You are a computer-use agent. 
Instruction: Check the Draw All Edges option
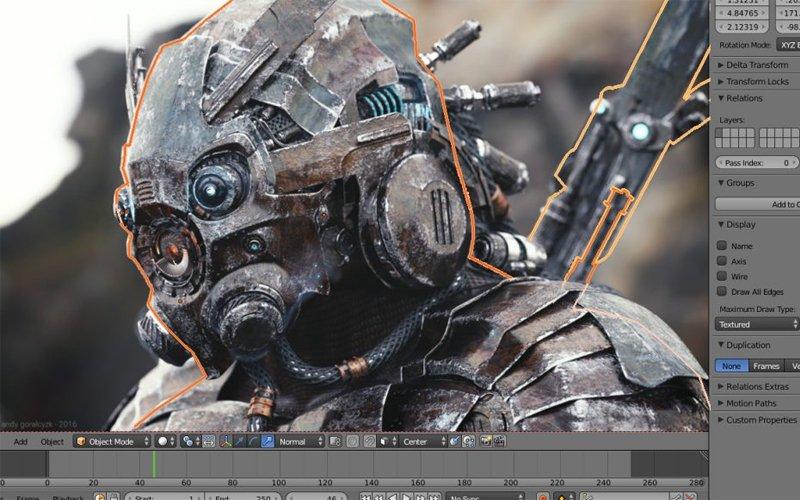[722, 291]
